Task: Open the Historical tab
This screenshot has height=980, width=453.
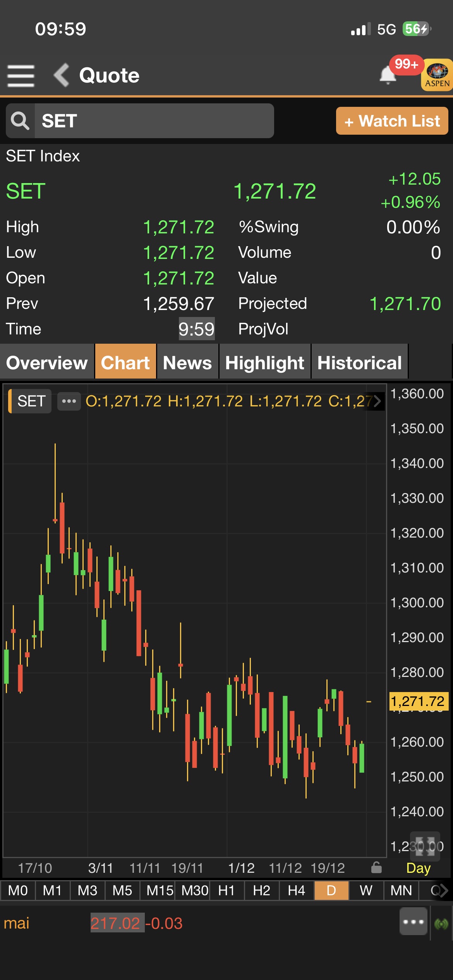Action: click(359, 363)
